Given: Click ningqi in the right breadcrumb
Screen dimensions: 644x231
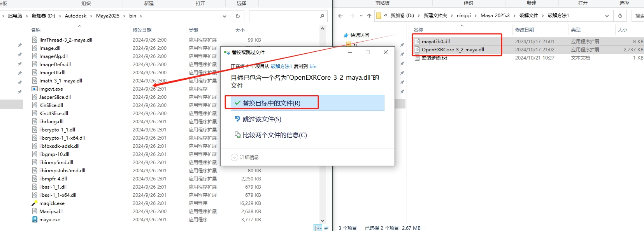Looking at the screenshot, I should point(464,16).
